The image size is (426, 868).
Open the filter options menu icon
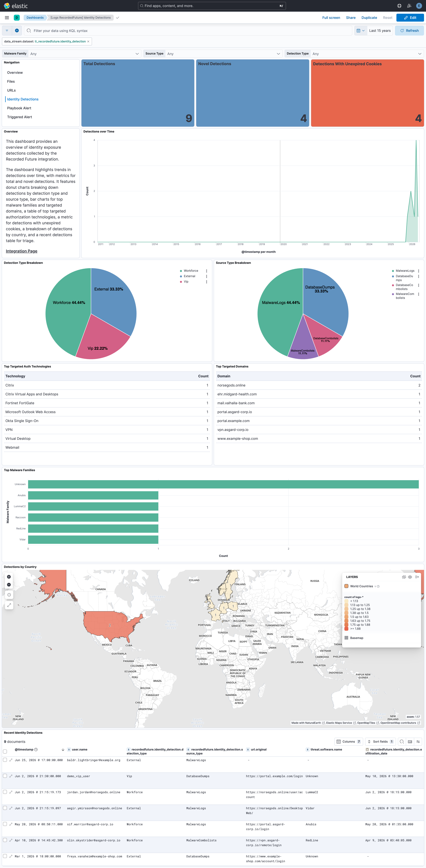click(x=7, y=31)
